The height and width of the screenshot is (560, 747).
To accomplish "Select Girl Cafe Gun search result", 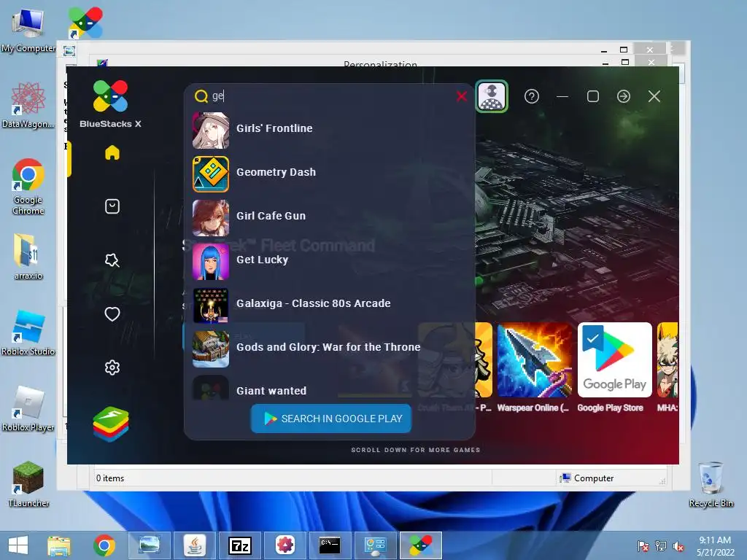I will (x=330, y=217).
